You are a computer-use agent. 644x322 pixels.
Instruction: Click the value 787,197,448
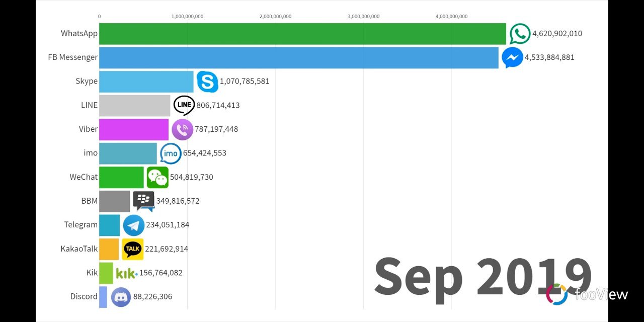pyautogui.click(x=216, y=129)
